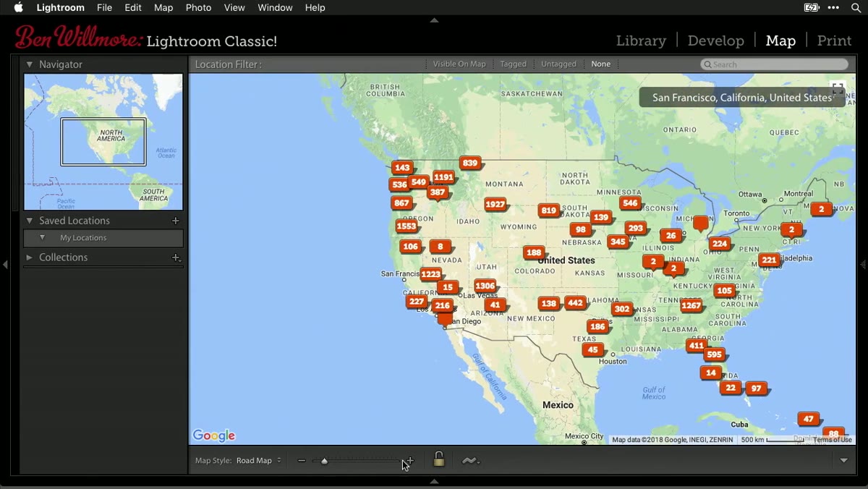Switch to the Library module
Image resolution: width=868 pixels, height=489 pixels.
[x=641, y=41]
